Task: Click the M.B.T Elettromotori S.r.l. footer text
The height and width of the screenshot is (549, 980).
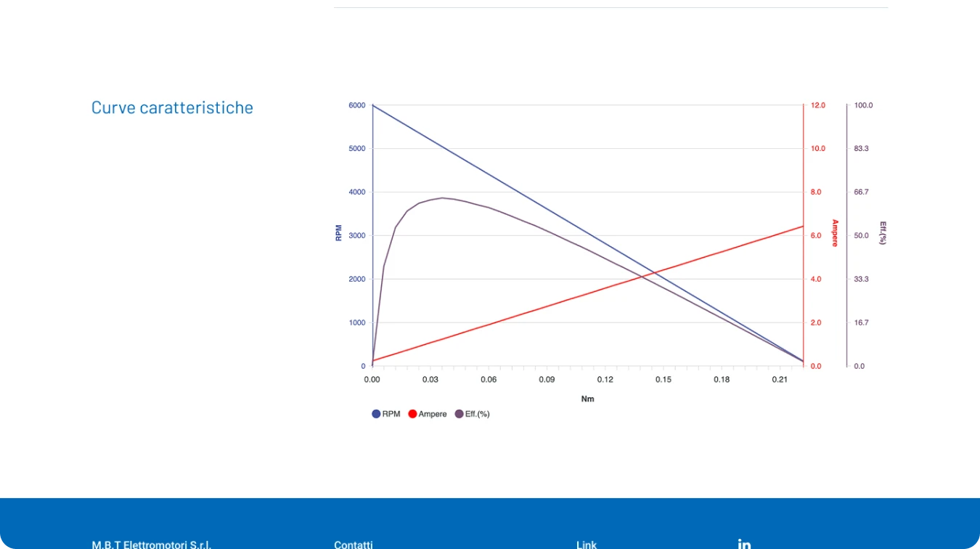Action: click(x=151, y=544)
